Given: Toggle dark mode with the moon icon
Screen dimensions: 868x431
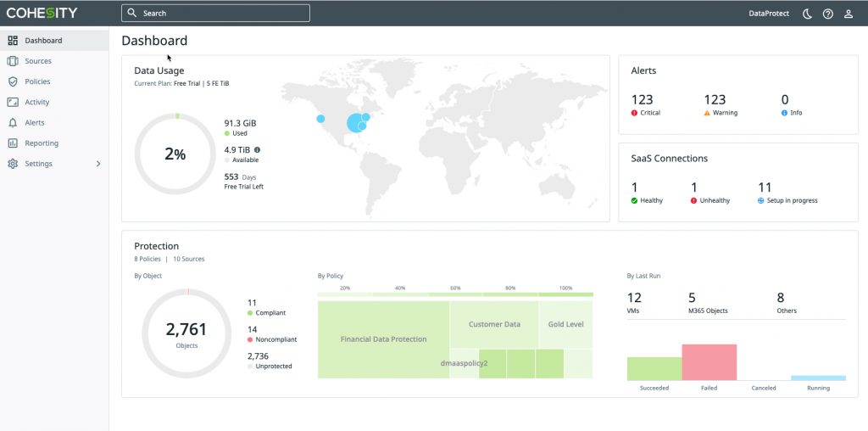Looking at the screenshot, I should 808,14.
